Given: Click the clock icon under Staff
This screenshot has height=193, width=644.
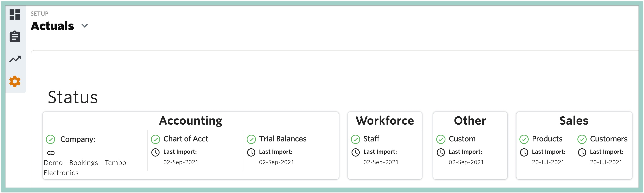Looking at the screenshot, I should (x=356, y=152).
